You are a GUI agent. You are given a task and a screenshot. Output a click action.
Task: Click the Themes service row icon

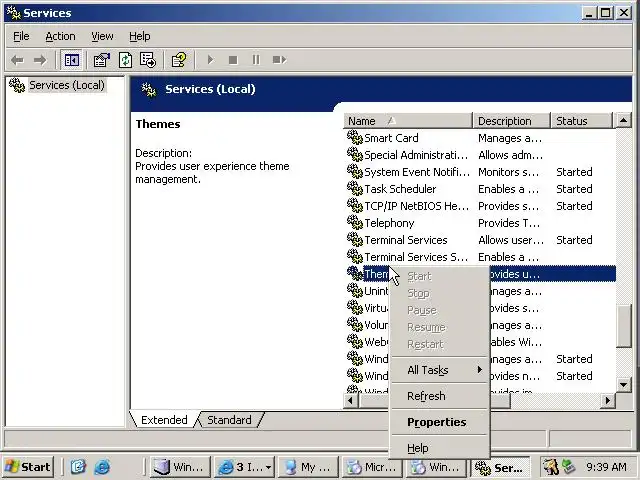[355, 274]
